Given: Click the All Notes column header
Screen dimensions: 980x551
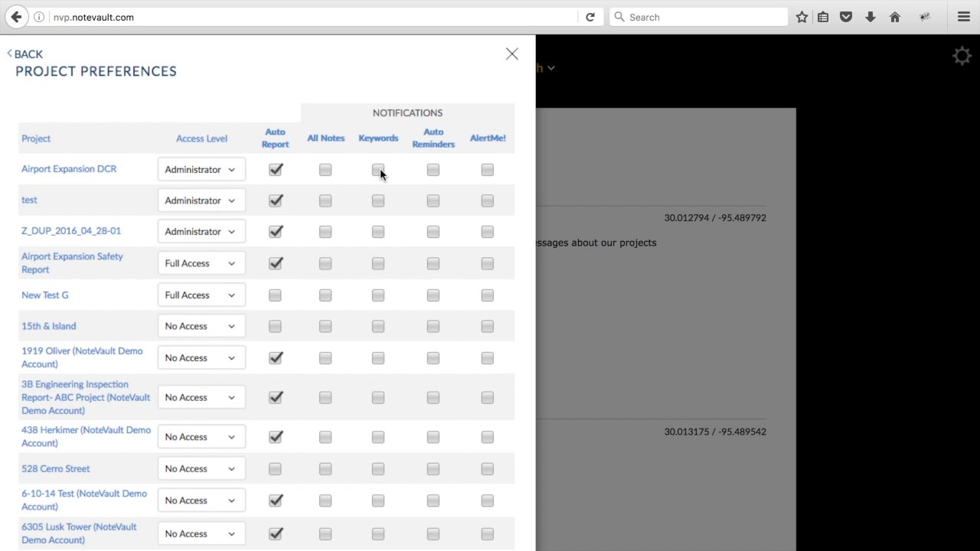Looking at the screenshot, I should [325, 139].
